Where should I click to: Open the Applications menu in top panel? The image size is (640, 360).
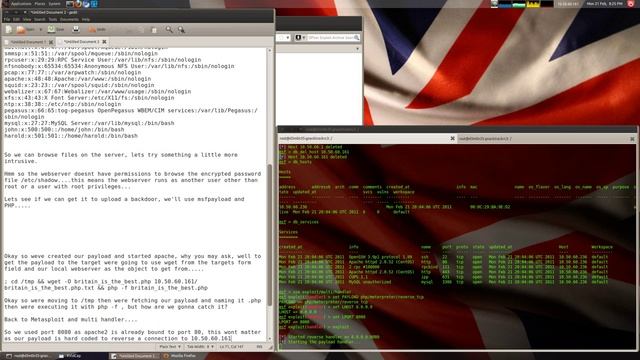[x=20, y=4]
